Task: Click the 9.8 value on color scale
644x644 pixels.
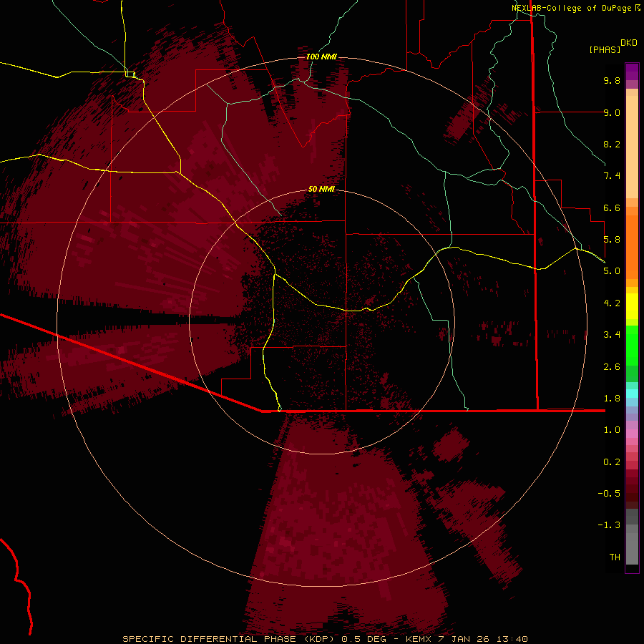Action: [612, 80]
